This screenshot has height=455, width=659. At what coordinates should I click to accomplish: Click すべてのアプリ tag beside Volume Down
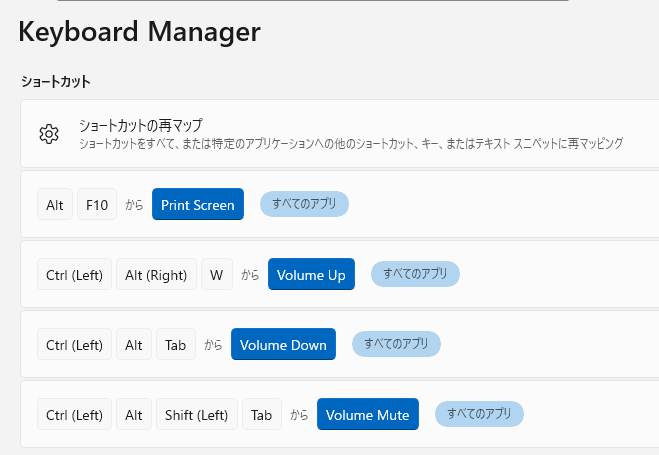[396, 344]
